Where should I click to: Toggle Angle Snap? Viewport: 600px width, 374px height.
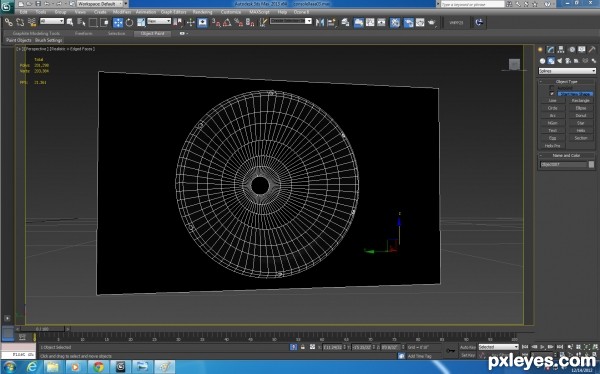[x=227, y=23]
